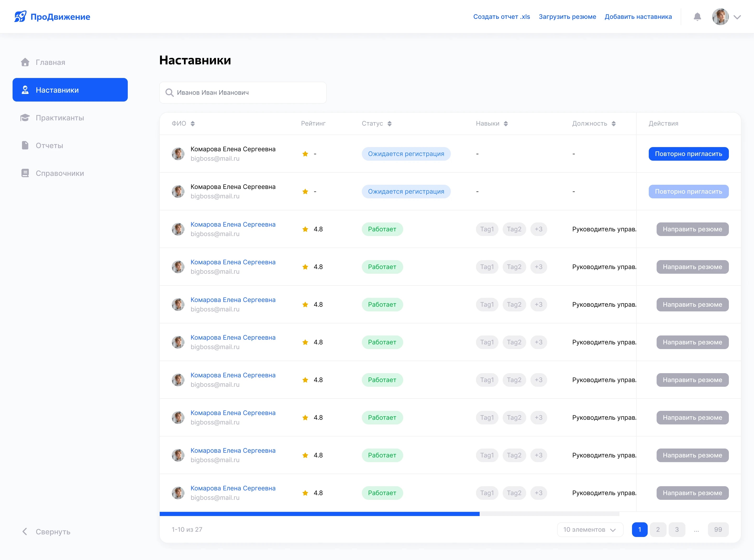Click the Главная home icon
The height and width of the screenshot is (560, 754).
click(25, 62)
